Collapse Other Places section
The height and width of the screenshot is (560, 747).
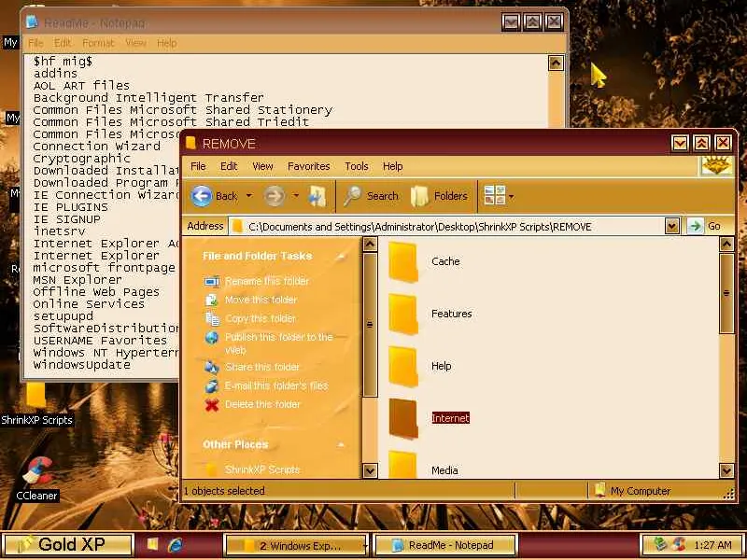[341, 445]
